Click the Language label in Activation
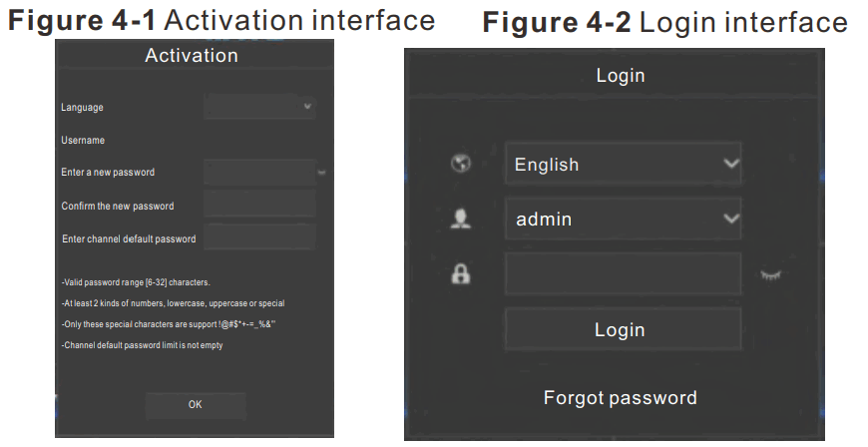Viewport: 868px width, 447px height. coord(82,108)
